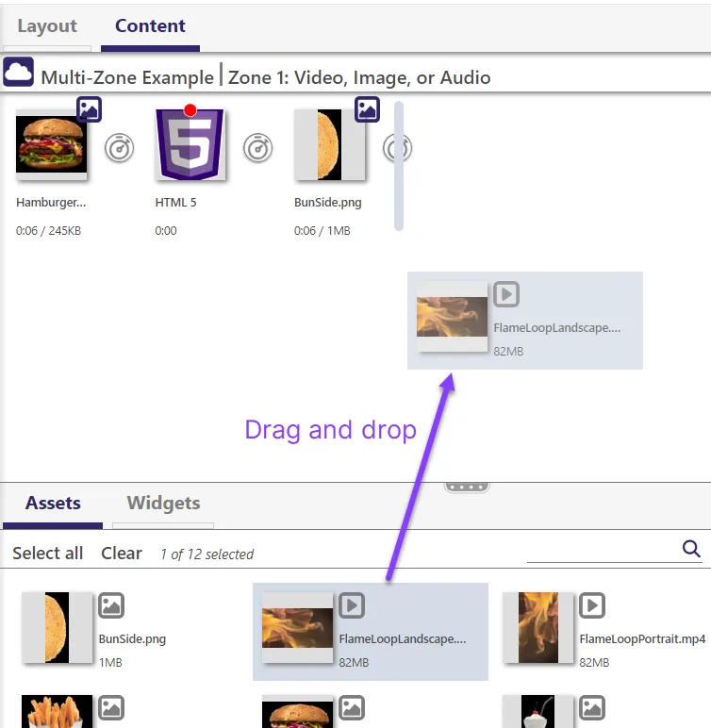711x728 pixels.
Task: Click Select all in Assets
Action: tap(48, 554)
